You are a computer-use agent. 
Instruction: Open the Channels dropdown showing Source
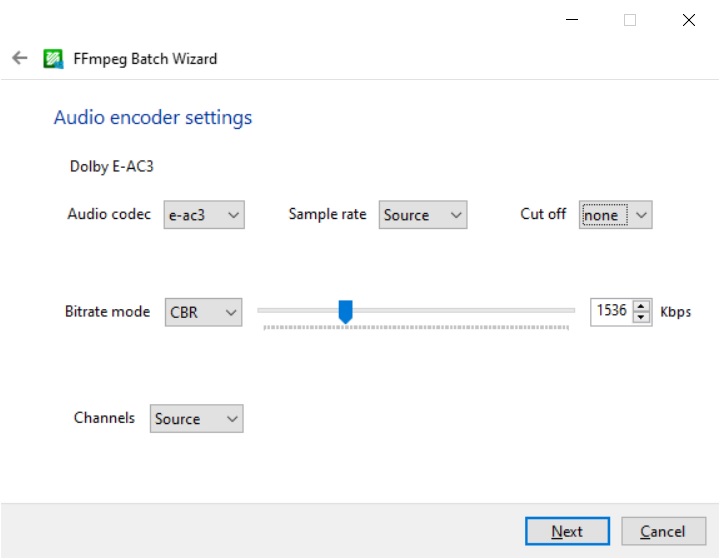click(x=196, y=419)
